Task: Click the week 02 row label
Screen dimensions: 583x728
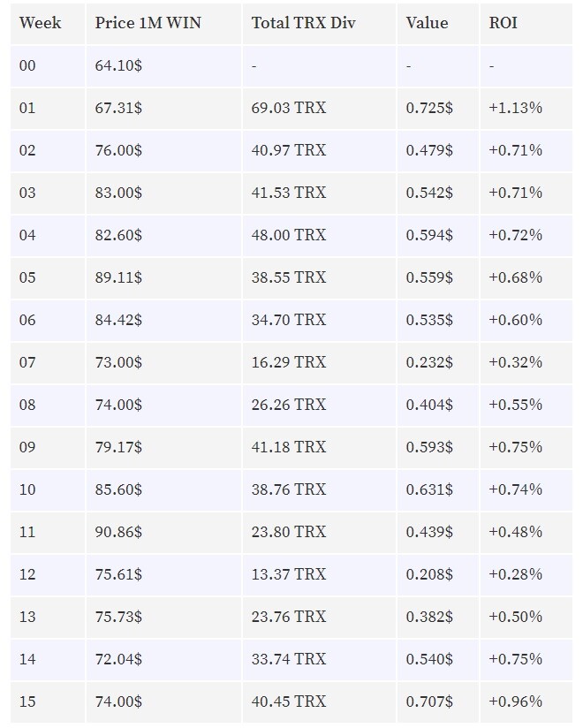Action: pos(26,150)
